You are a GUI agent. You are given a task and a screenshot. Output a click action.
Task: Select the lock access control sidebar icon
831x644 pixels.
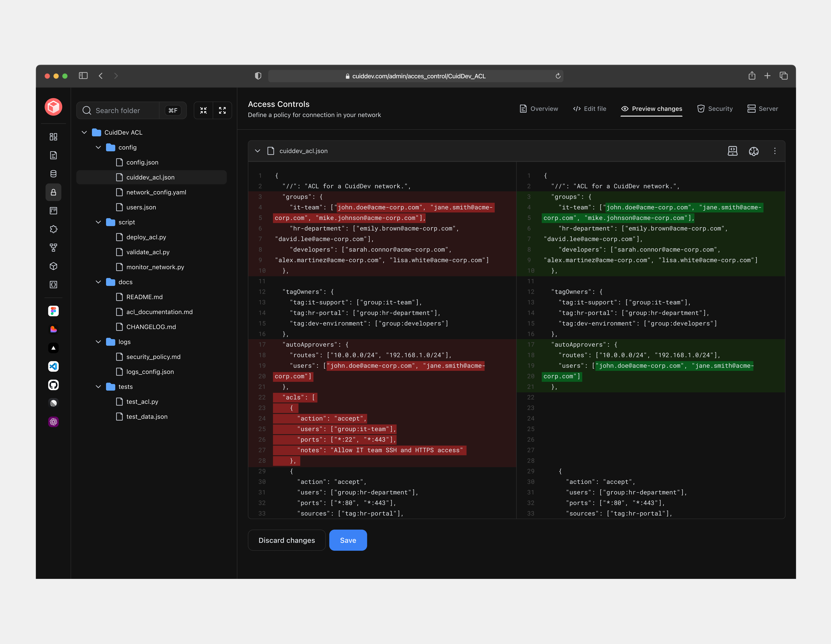(x=53, y=192)
